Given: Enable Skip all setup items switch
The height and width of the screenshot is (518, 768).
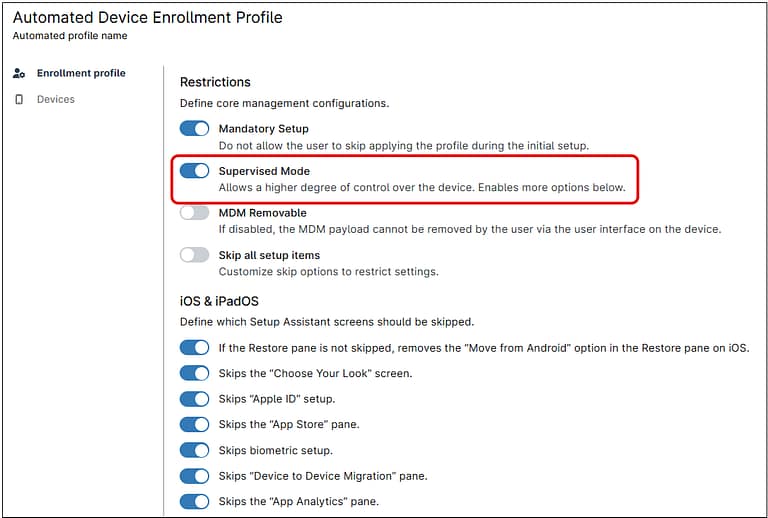Looking at the screenshot, I should pyautogui.click(x=194, y=255).
